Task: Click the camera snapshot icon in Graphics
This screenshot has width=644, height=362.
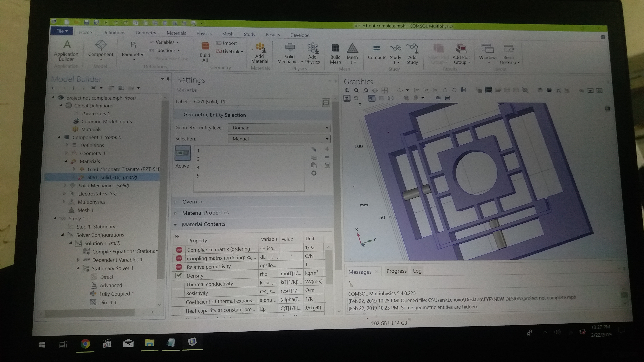Action: 438,98
